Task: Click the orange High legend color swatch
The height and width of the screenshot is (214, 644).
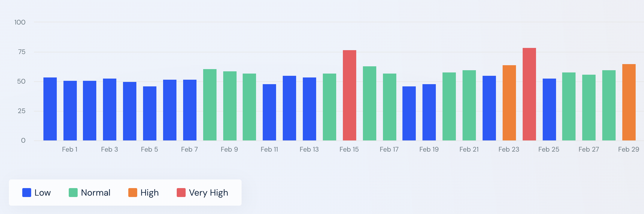Action: (133, 193)
